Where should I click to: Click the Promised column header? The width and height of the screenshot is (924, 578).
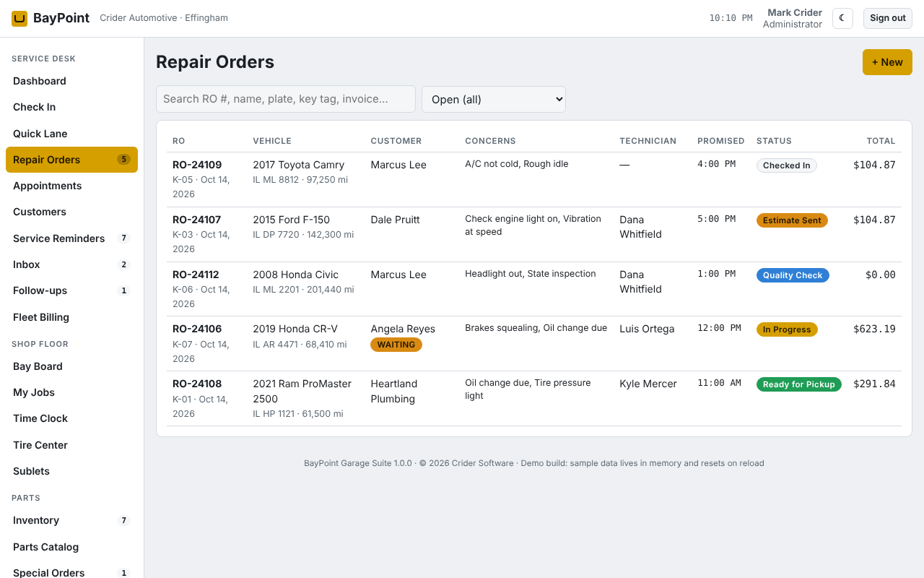point(720,141)
